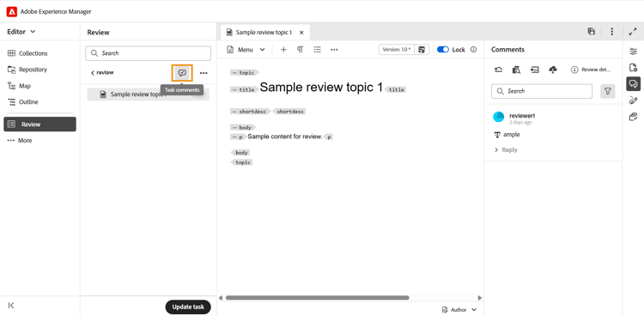Expand the Editor mode dropdown

21,32
